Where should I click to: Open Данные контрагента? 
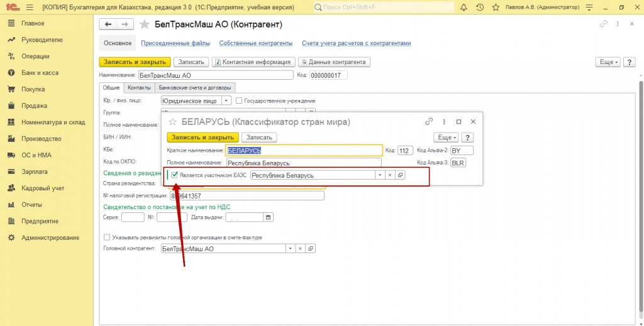click(335, 62)
